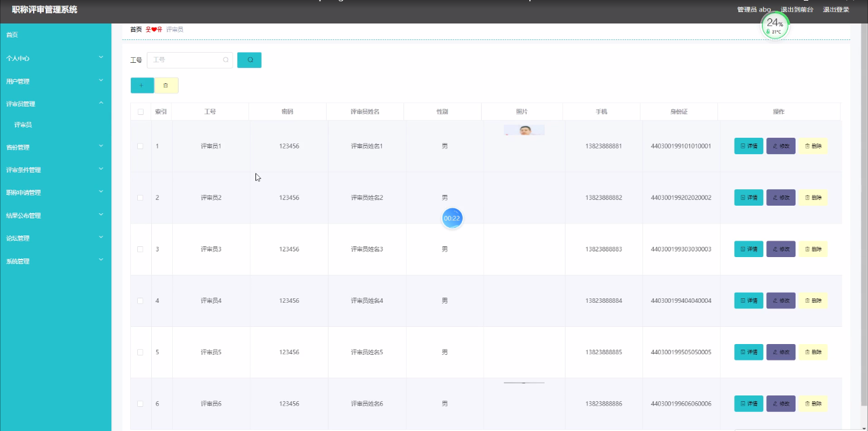Click 退出登录 in the top bar

coord(836,10)
